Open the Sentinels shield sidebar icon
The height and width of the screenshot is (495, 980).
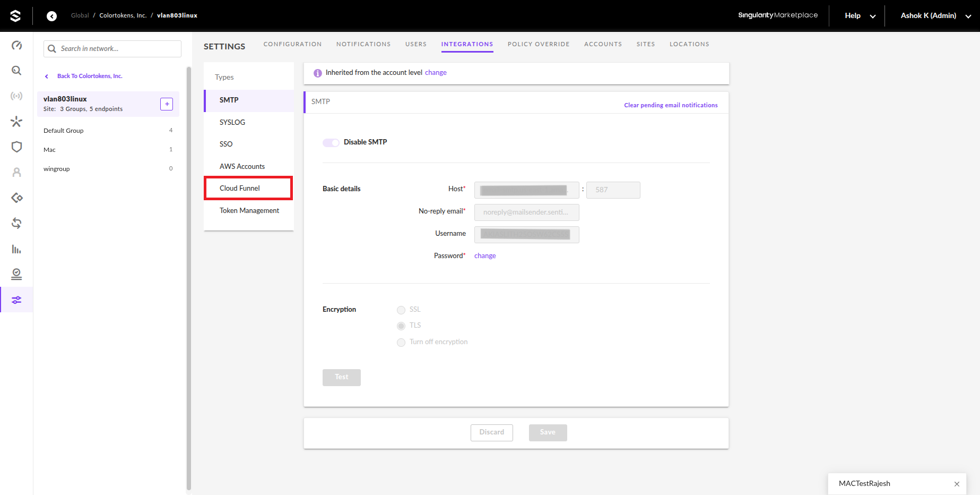tap(16, 147)
